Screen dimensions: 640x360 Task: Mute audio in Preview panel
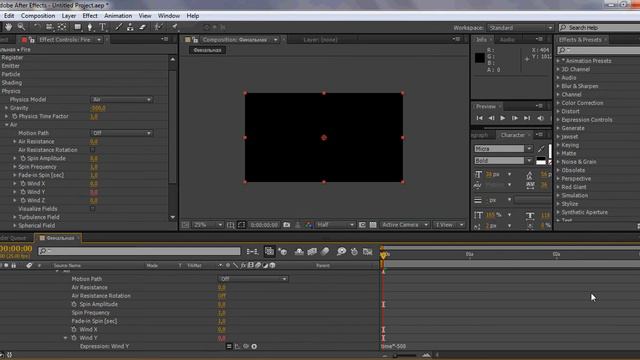pos(540,118)
